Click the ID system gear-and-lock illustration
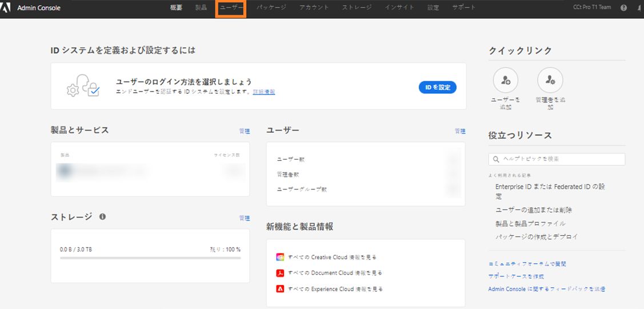This screenshot has height=309, width=644. click(83, 86)
